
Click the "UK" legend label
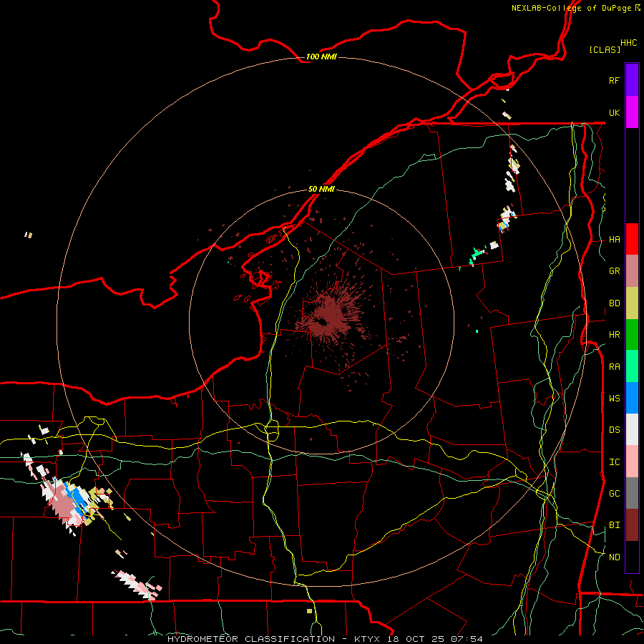(x=615, y=112)
